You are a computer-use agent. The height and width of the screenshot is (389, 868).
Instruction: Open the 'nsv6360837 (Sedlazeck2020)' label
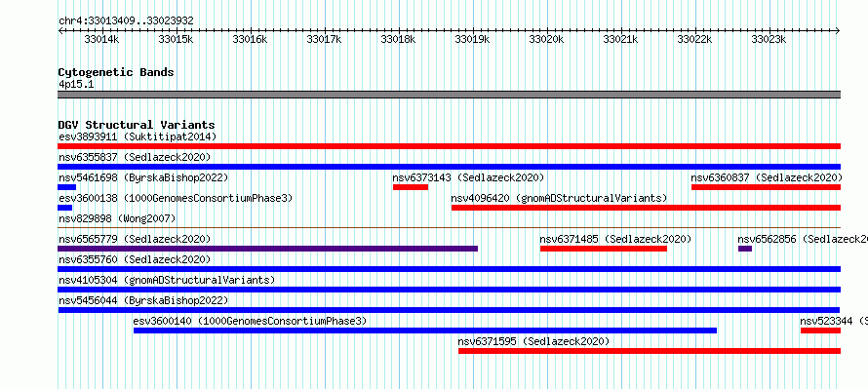[x=767, y=177]
